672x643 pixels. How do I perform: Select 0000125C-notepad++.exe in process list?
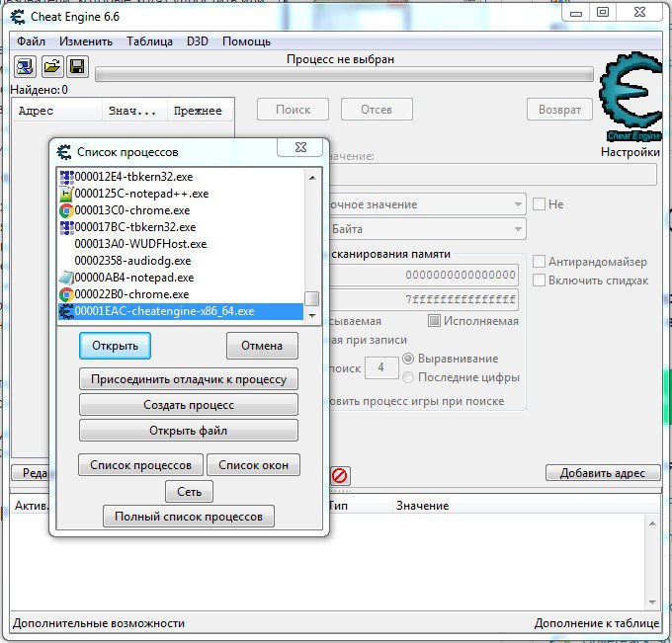[141, 194]
